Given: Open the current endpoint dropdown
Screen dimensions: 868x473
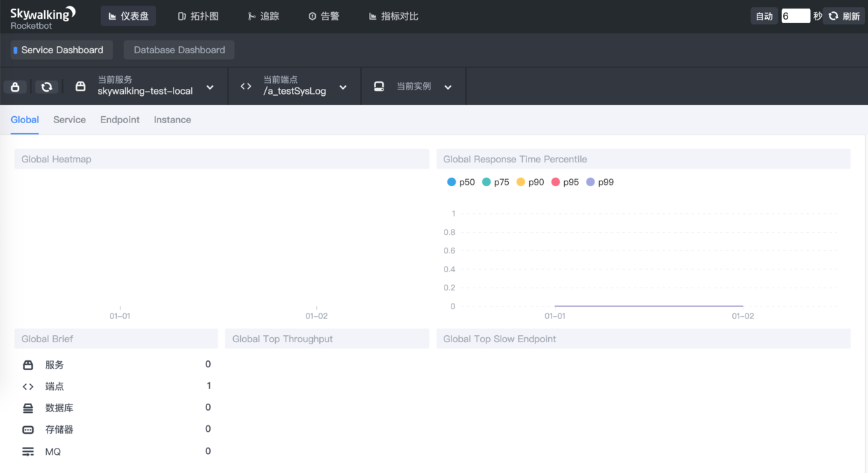Looking at the screenshot, I should pos(343,87).
